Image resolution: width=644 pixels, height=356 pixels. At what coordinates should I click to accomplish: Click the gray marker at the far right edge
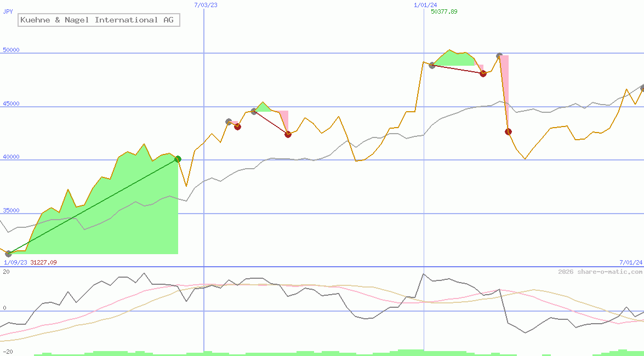pyautogui.click(x=642, y=88)
